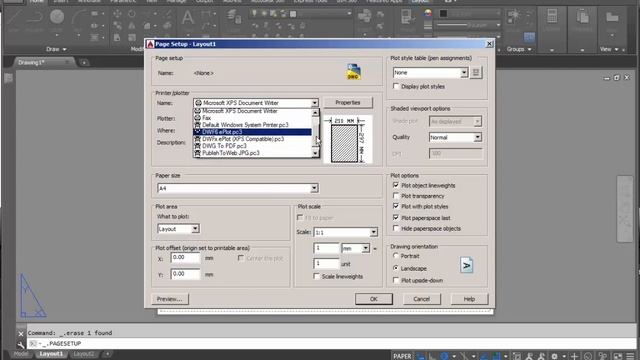Close the command line with X icon
Image resolution: width=640 pixels, height=360 pixels.
click(21, 333)
